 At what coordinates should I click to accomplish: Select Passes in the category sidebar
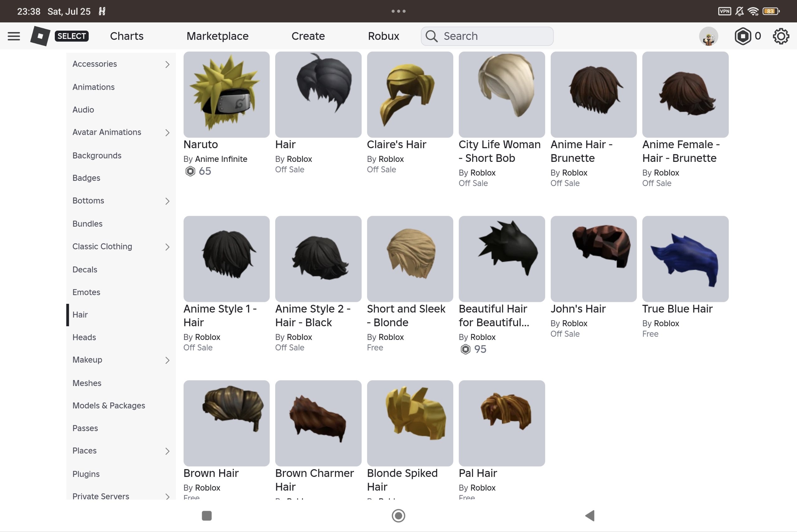point(85,428)
